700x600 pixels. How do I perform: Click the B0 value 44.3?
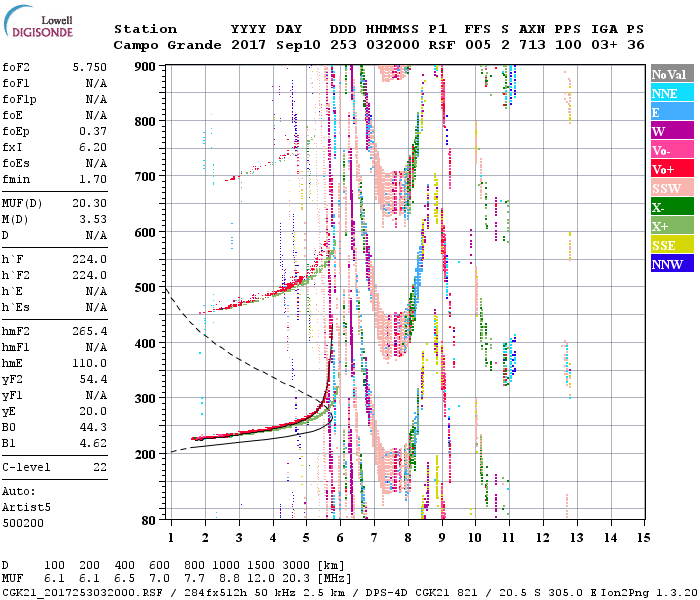(93, 427)
